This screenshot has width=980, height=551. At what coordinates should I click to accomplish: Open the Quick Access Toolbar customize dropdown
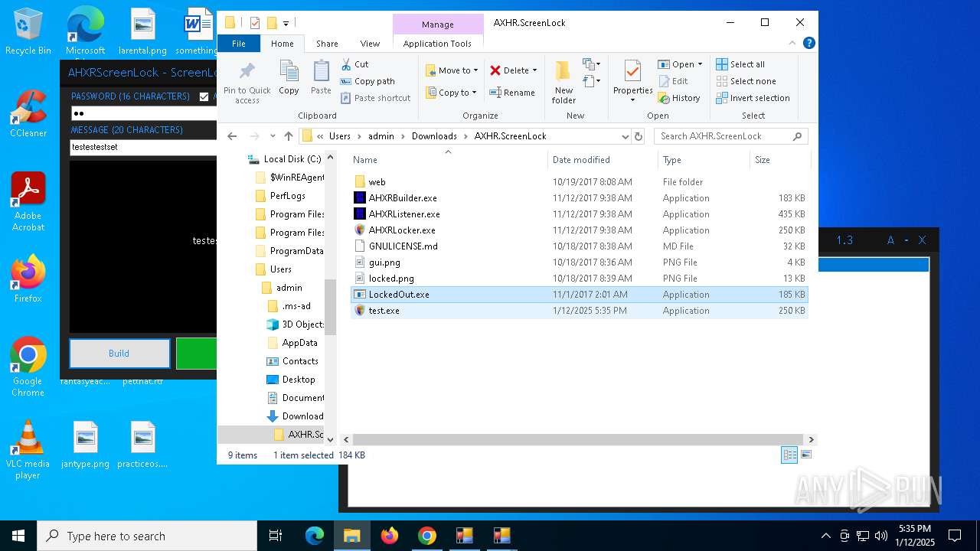[286, 23]
